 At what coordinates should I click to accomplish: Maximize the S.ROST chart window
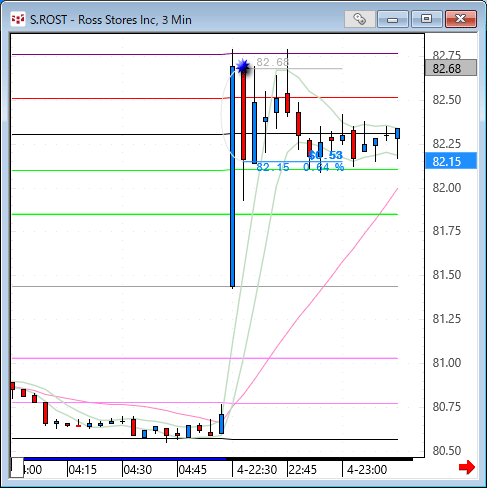[x=426, y=19]
